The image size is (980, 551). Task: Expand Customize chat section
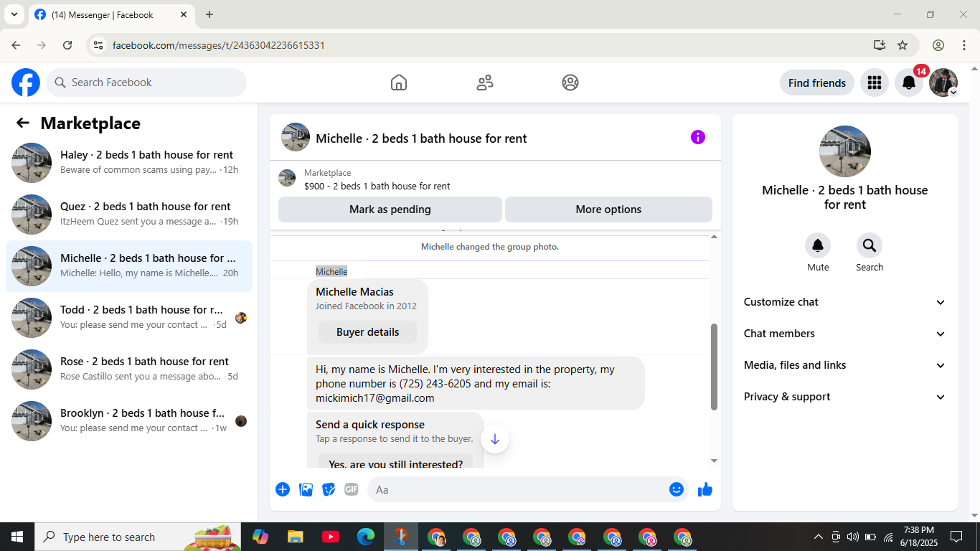(845, 302)
